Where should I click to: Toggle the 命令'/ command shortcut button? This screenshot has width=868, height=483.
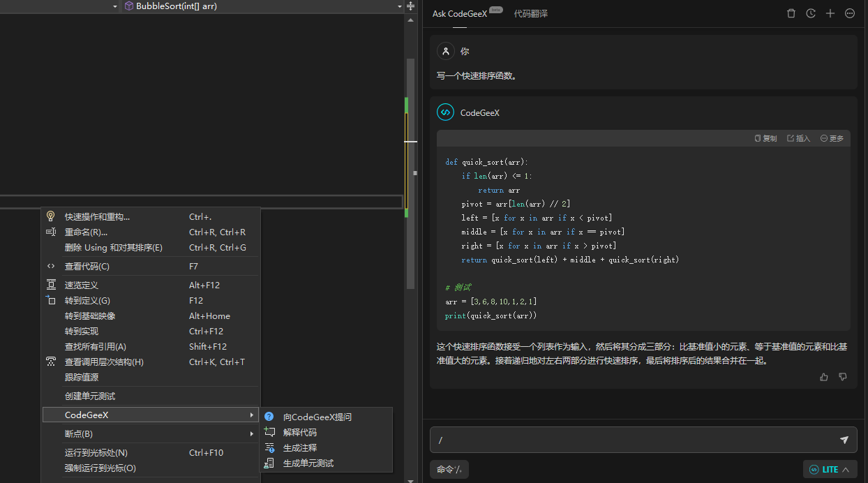click(449, 468)
